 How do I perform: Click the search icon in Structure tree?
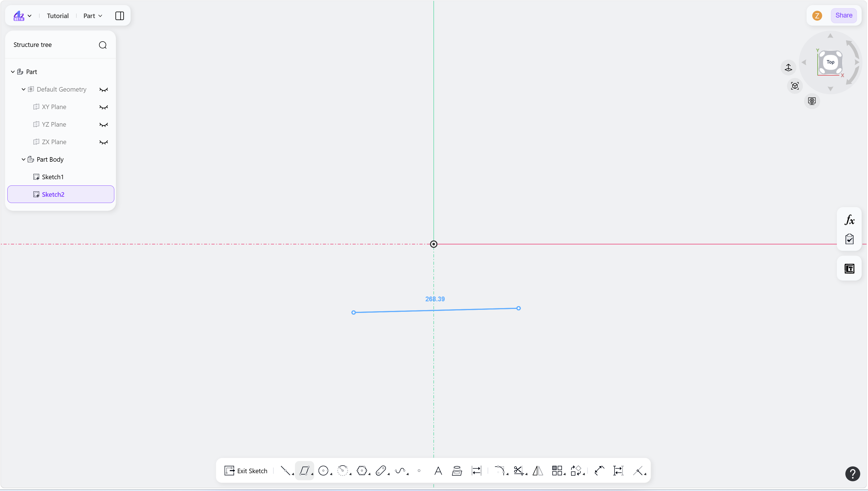[x=103, y=45]
